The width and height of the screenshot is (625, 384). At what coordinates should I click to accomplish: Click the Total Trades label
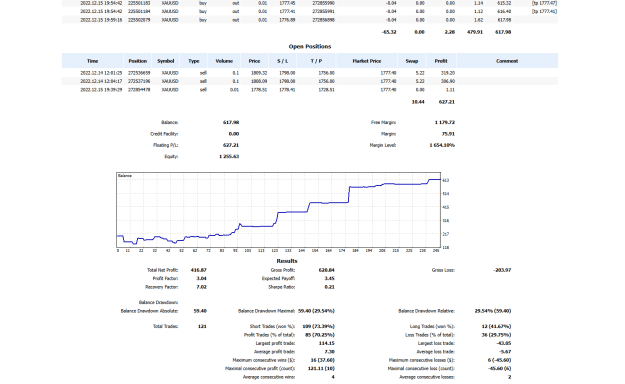pos(165,326)
